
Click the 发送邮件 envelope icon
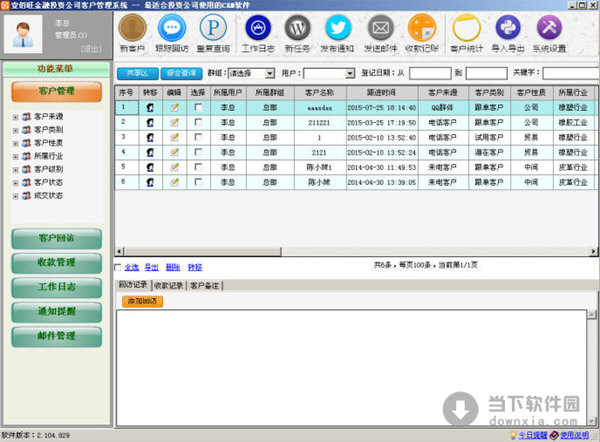[x=380, y=29]
